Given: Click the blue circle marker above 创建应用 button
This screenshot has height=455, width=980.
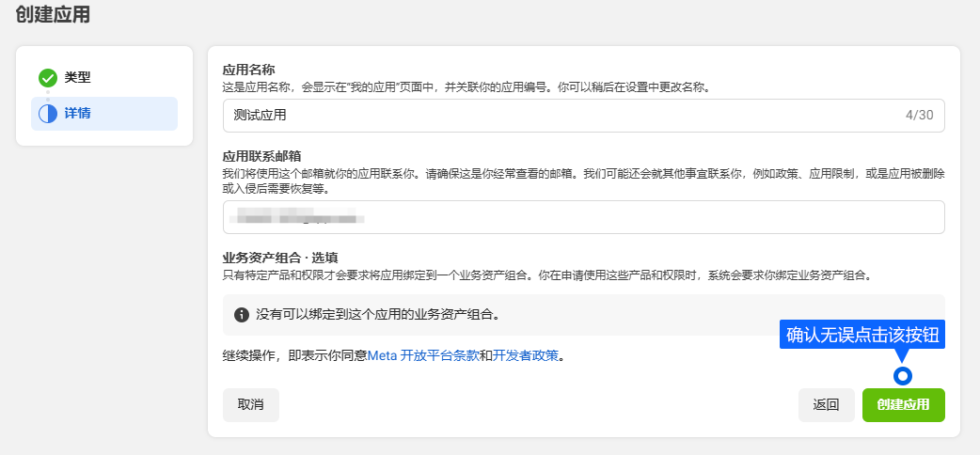Looking at the screenshot, I should [903, 376].
